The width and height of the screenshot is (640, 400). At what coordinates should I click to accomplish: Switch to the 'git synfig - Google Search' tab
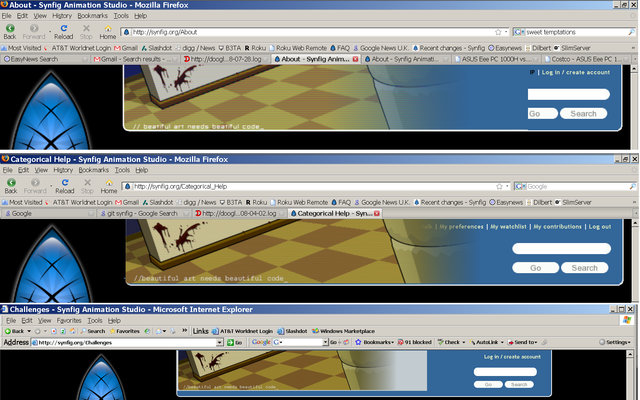[144, 213]
